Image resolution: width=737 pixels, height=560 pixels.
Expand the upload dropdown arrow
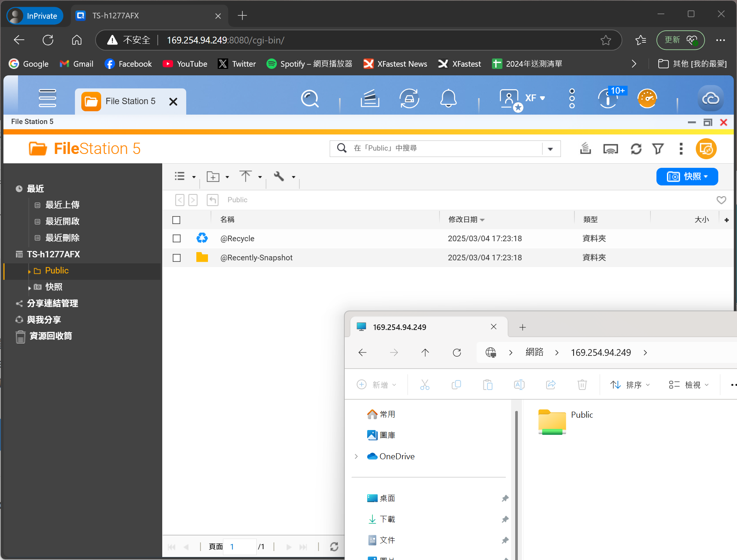point(260,177)
